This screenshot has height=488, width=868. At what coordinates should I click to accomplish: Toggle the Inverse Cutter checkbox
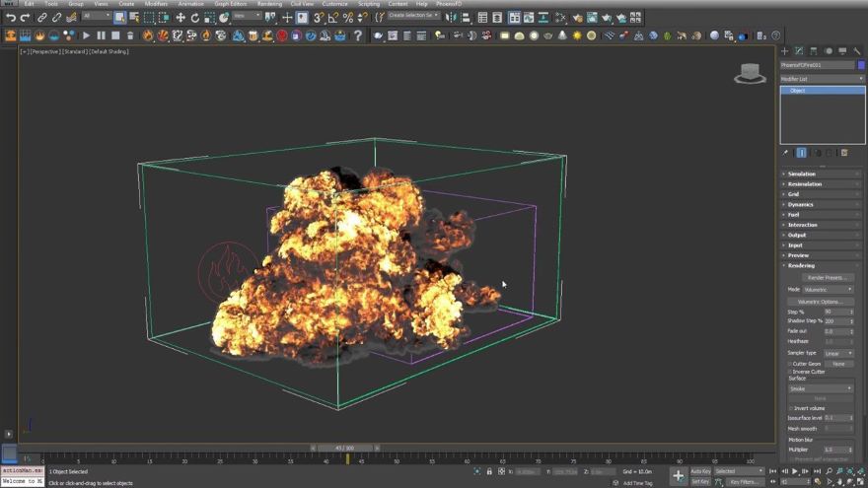pyautogui.click(x=791, y=372)
